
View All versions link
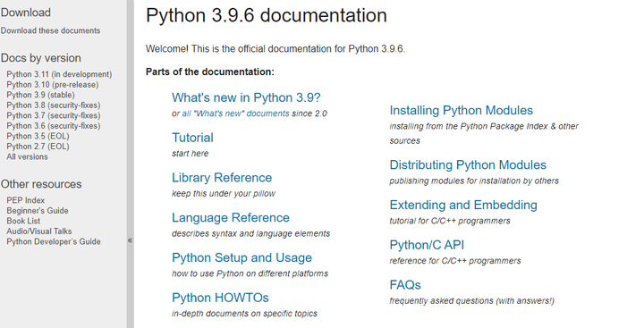[x=27, y=156]
